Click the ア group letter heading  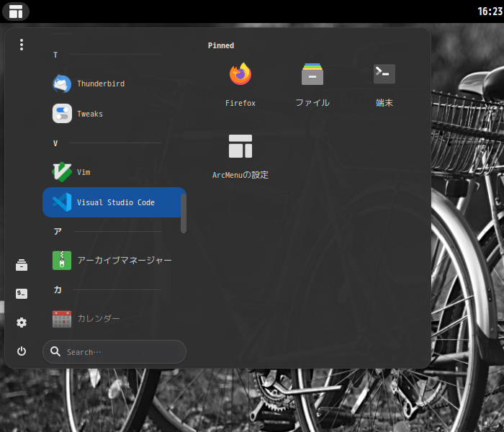[58, 231]
